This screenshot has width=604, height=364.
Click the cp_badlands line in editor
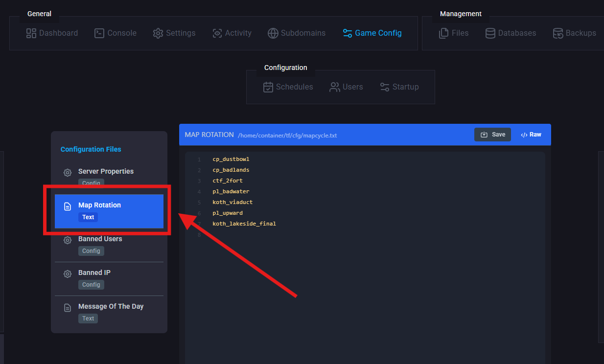pyautogui.click(x=231, y=170)
